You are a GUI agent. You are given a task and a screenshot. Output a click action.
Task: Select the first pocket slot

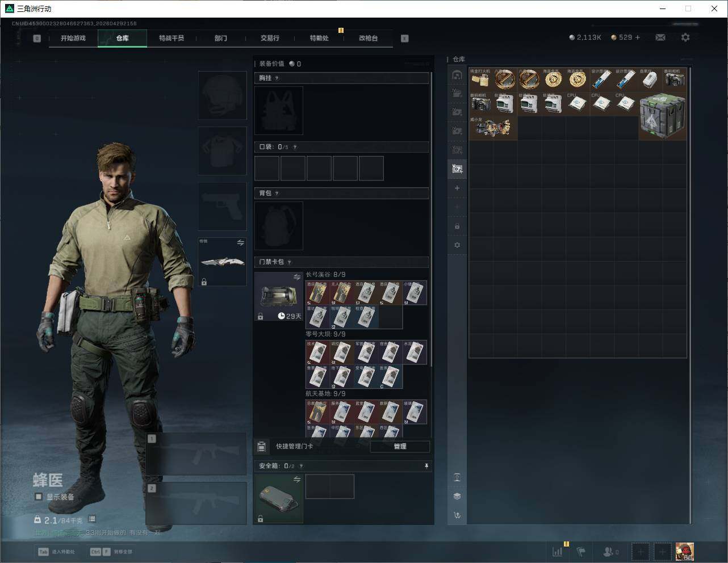tap(267, 169)
